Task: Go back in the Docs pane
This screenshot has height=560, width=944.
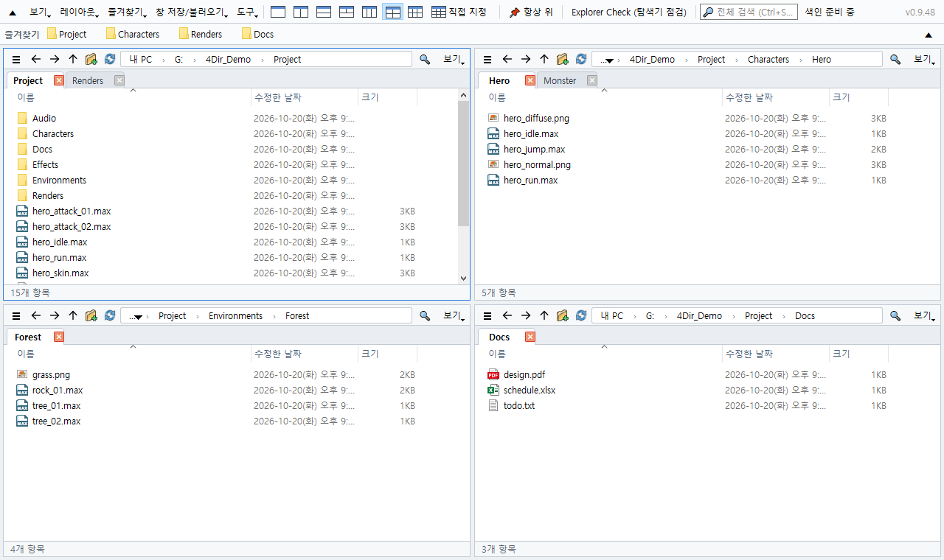Action: (507, 315)
